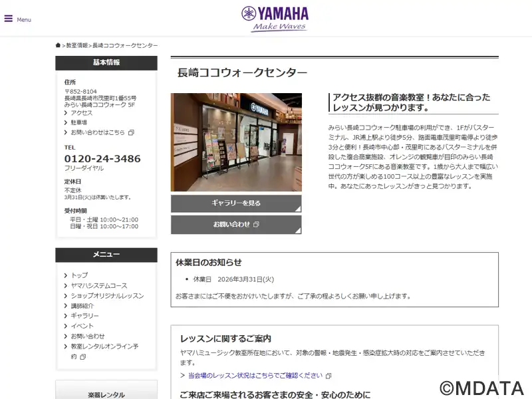Click external-window icon after 教室レンタルオンライン予約
Image resolution: width=532 pixels, height=399 pixels.
click(82, 357)
